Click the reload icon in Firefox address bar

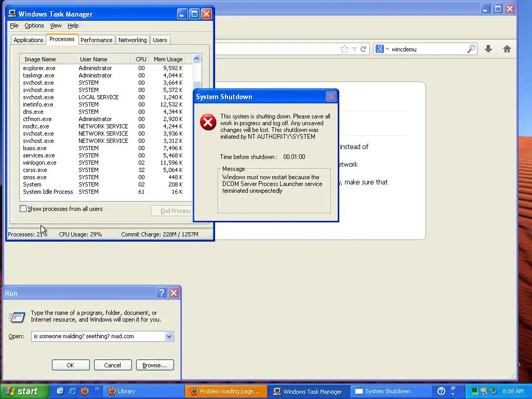click(x=363, y=49)
